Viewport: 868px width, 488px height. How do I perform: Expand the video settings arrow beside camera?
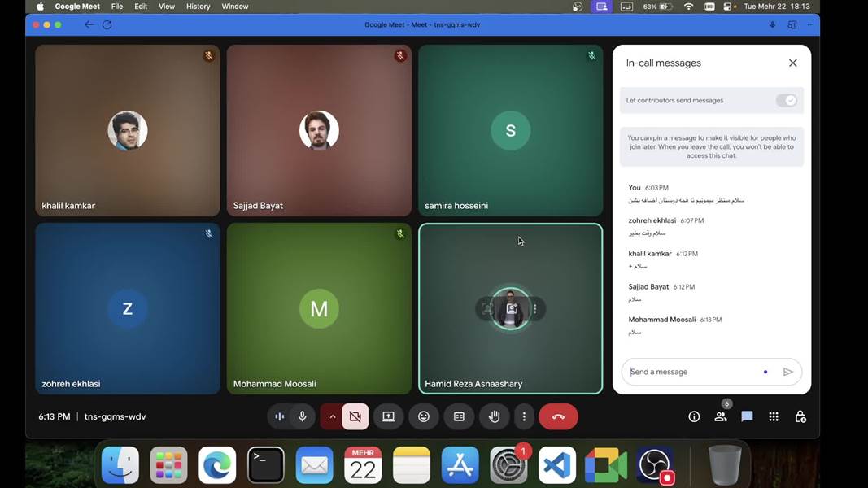click(x=332, y=416)
